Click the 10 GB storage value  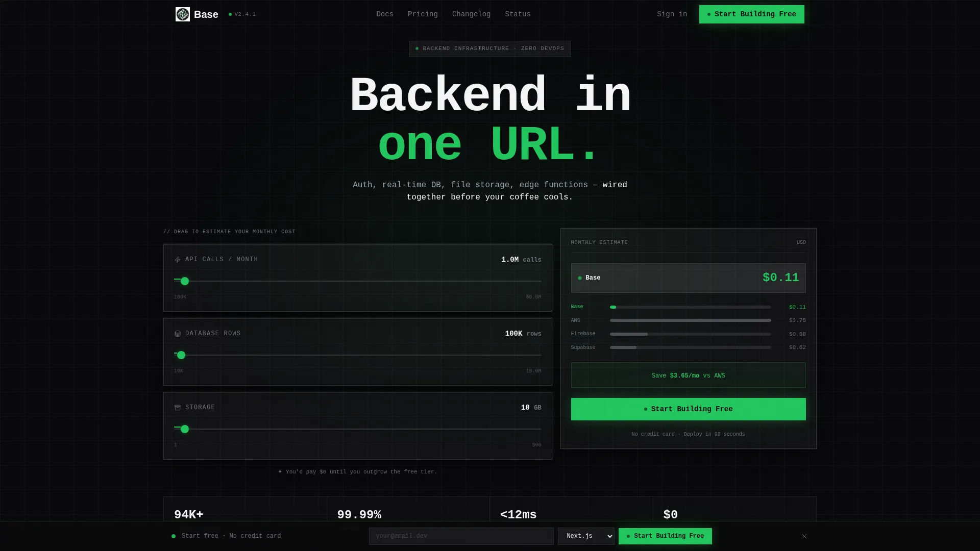(x=531, y=408)
